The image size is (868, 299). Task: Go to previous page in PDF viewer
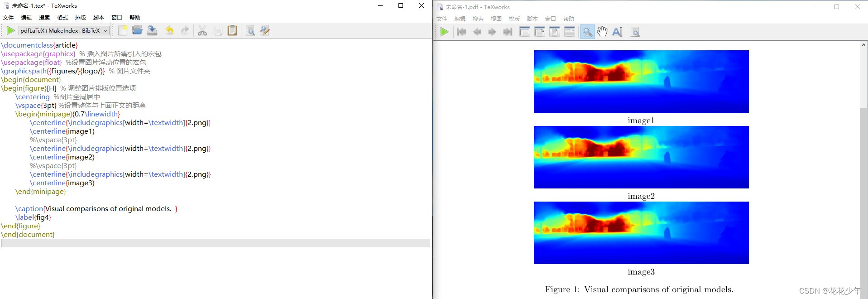(x=477, y=32)
